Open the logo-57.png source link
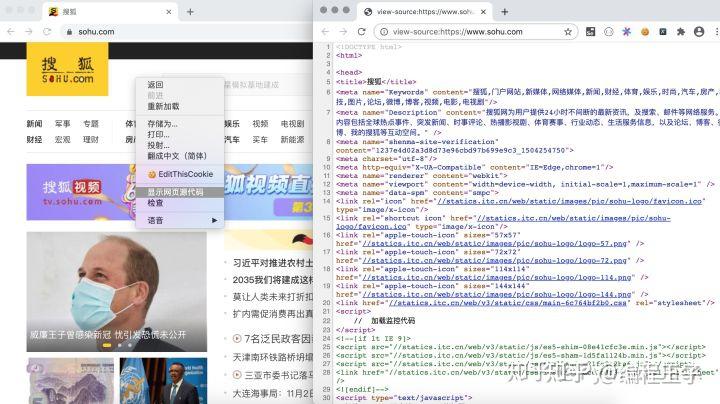The image size is (720, 404). [x=495, y=243]
